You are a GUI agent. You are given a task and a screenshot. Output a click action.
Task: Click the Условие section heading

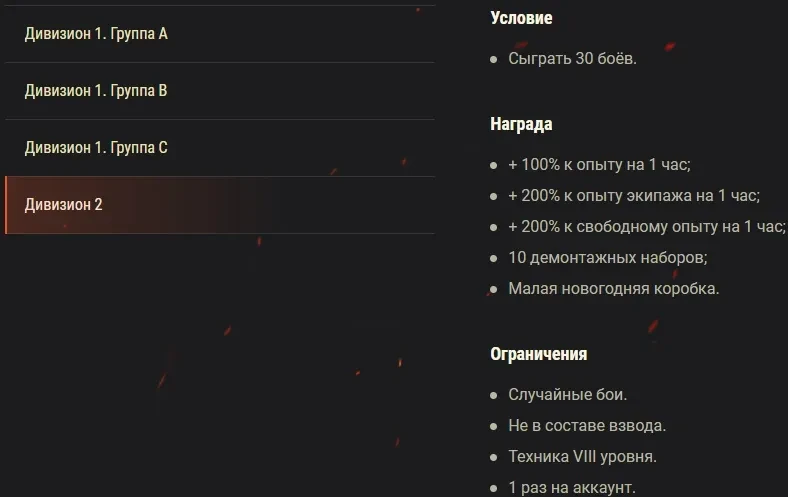coord(521,18)
